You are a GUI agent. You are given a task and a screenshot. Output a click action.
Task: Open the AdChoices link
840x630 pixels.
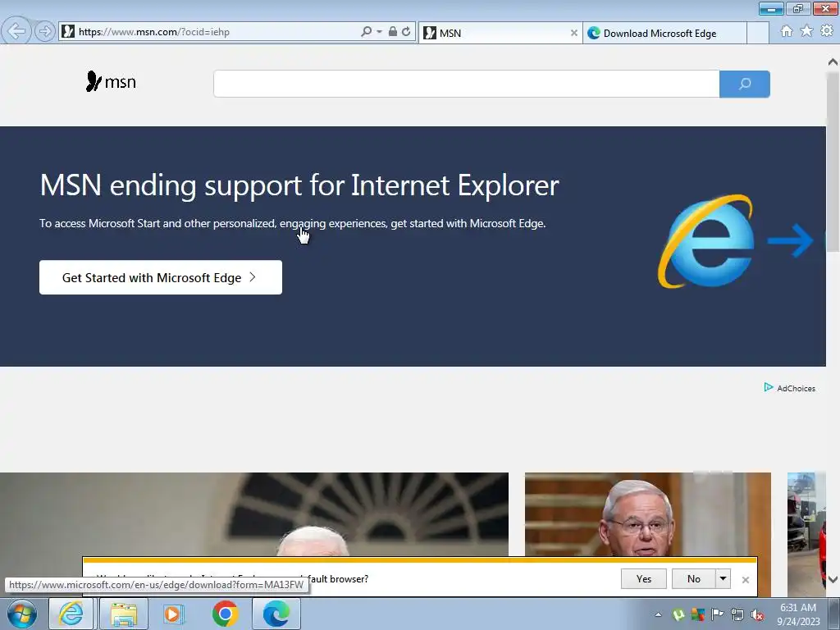(x=790, y=388)
